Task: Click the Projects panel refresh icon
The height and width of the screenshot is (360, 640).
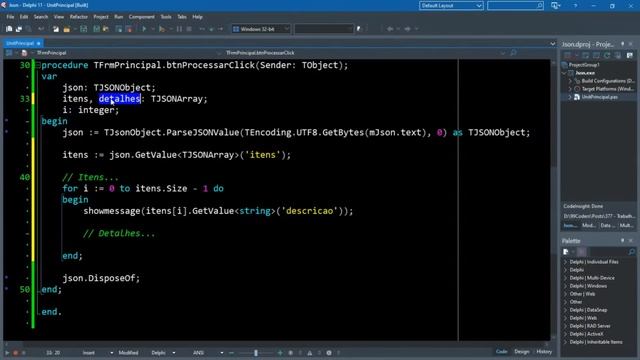Action: tap(607, 55)
